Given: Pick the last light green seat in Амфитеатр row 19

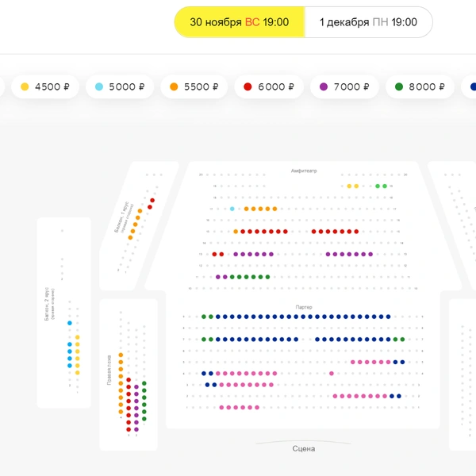Looking at the screenshot, I should [385, 186].
